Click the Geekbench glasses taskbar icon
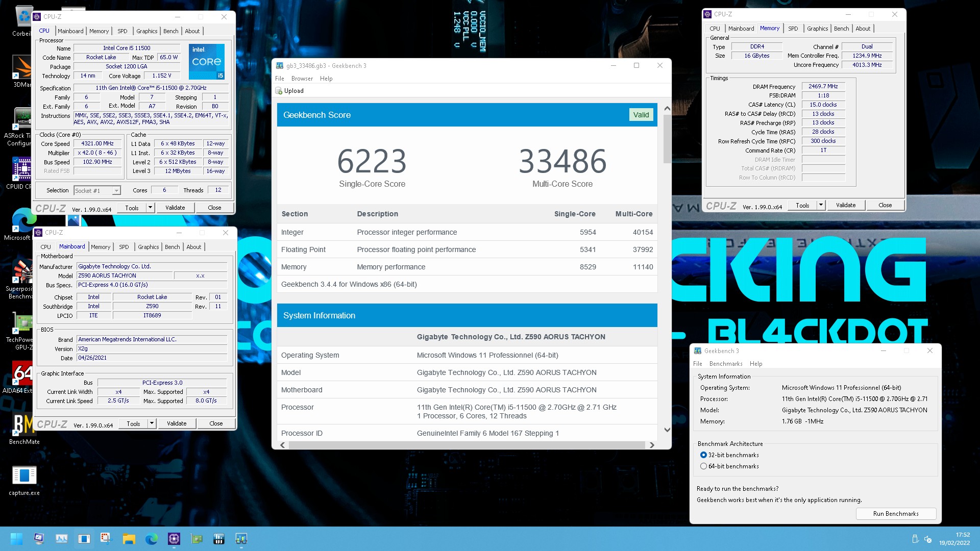980x551 pixels. [241, 539]
